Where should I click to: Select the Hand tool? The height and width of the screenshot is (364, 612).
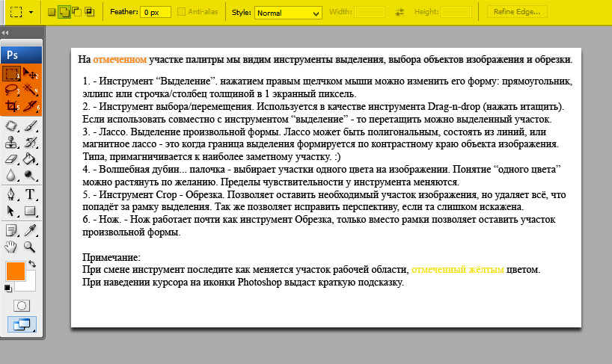[11, 247]
